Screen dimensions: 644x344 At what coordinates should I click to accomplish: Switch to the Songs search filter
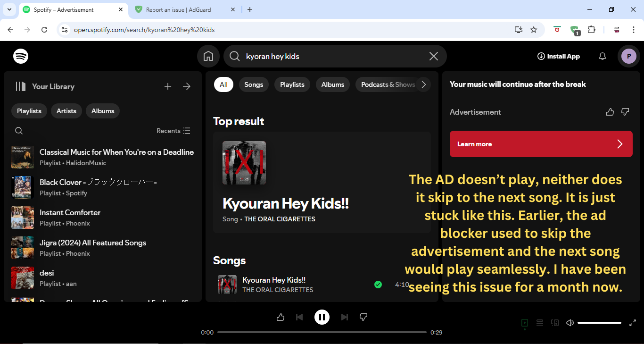254,84
